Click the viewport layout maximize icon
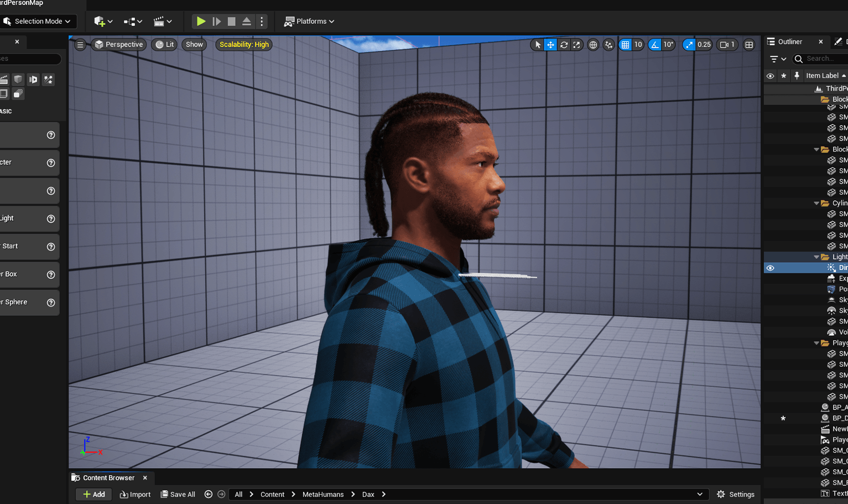The height and width of the screenshot is (504, 848). [x=749, y=45]
